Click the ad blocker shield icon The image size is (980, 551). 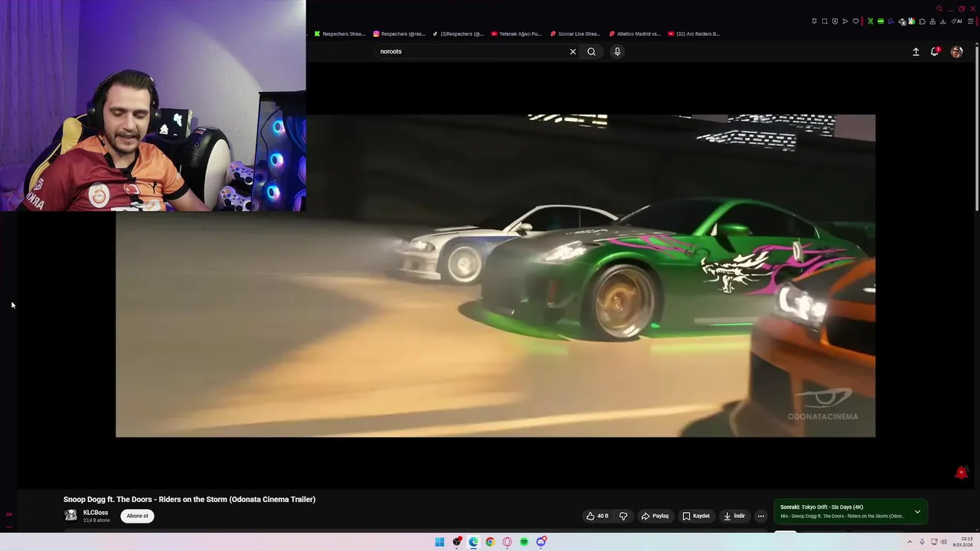(835, 21)
